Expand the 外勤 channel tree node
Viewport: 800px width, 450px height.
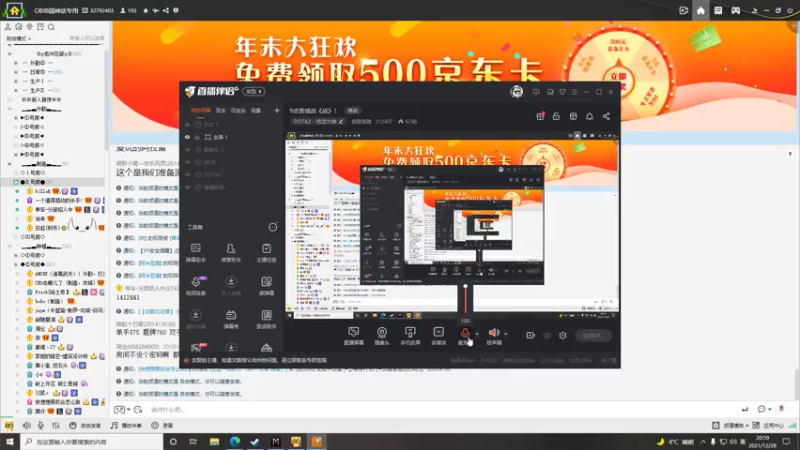click(x=16, y=63)
